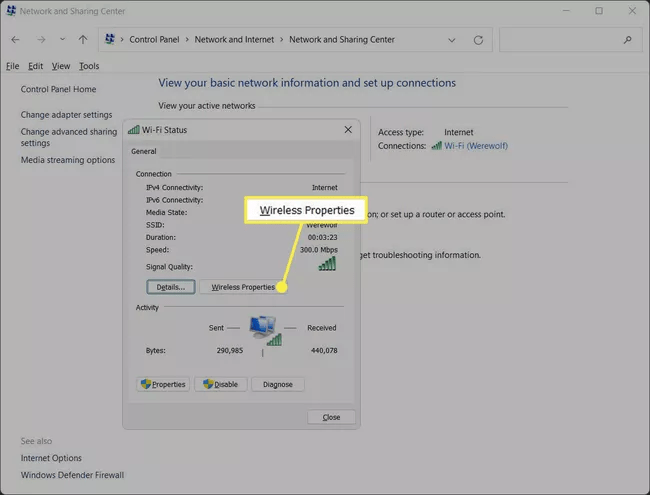This screenshot has height=495, width=650.
Task: Open the File menu
Action: 12,66
